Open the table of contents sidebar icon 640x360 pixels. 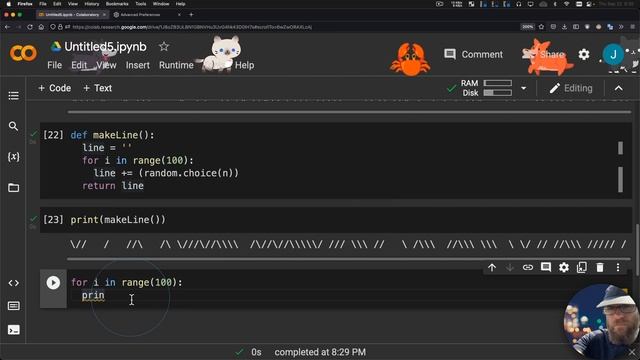13,96
